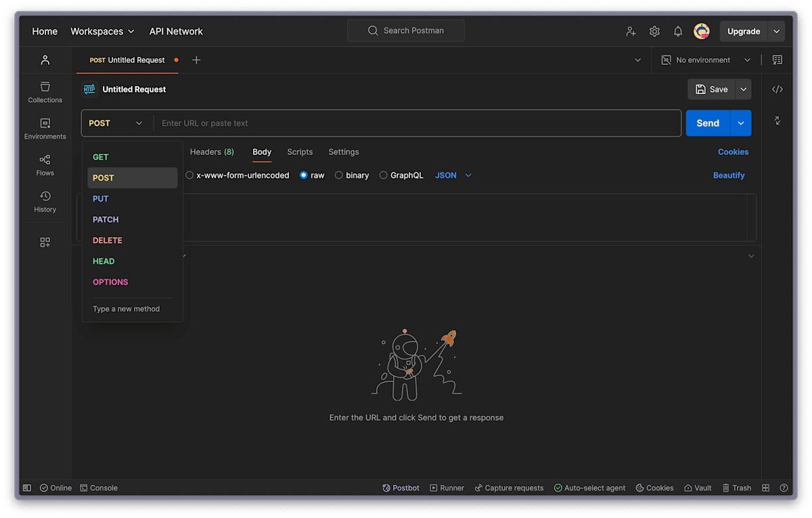Switch to the Scripts tab
This screenshot has width=812, height=518.
(300, 152)
